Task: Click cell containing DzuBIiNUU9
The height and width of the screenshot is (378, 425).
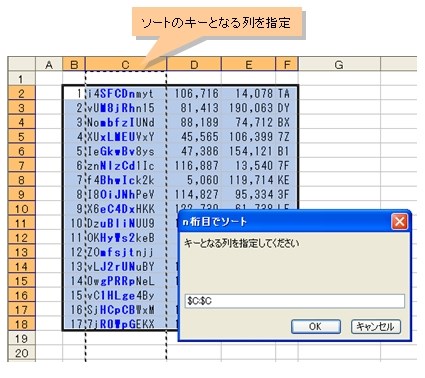Action: tap(126, 223)
